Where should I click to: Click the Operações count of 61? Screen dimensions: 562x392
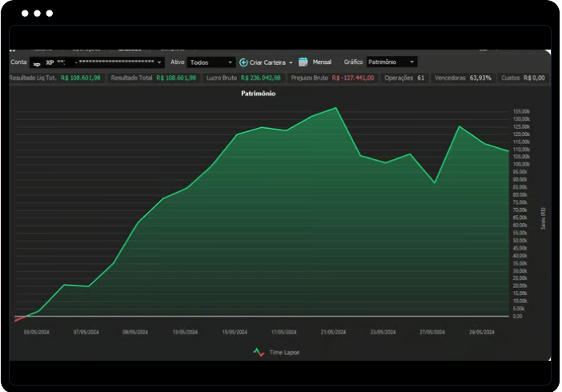(420, 78)
